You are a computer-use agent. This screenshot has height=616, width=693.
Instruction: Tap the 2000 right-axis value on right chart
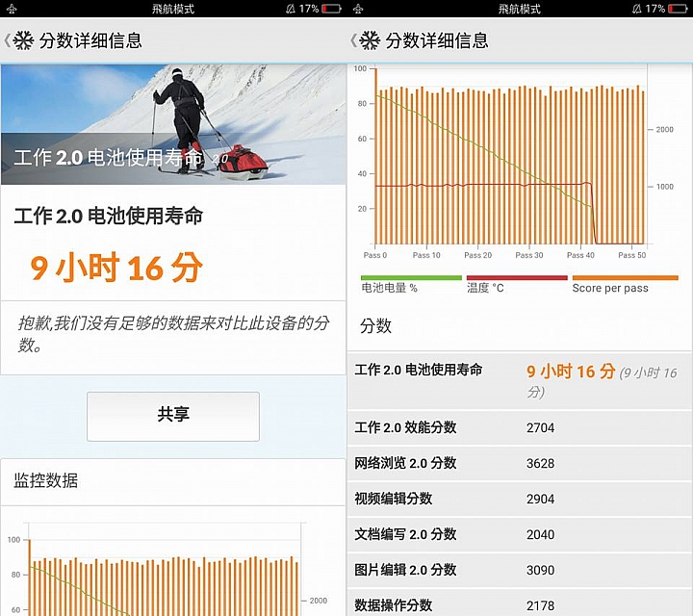665,130
